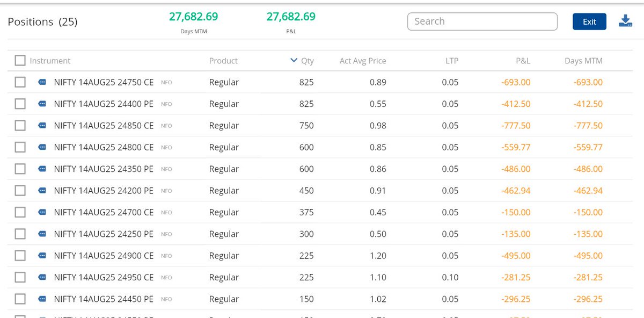Open options icon for NIFTY 24900 CE row
This screenshot has height=318, width=644.
[x=42, y=256]
